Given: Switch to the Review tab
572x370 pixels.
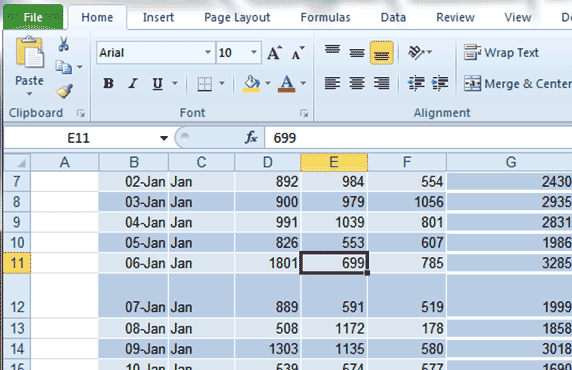Looking at the screenshot, I should tap(455, 18).
